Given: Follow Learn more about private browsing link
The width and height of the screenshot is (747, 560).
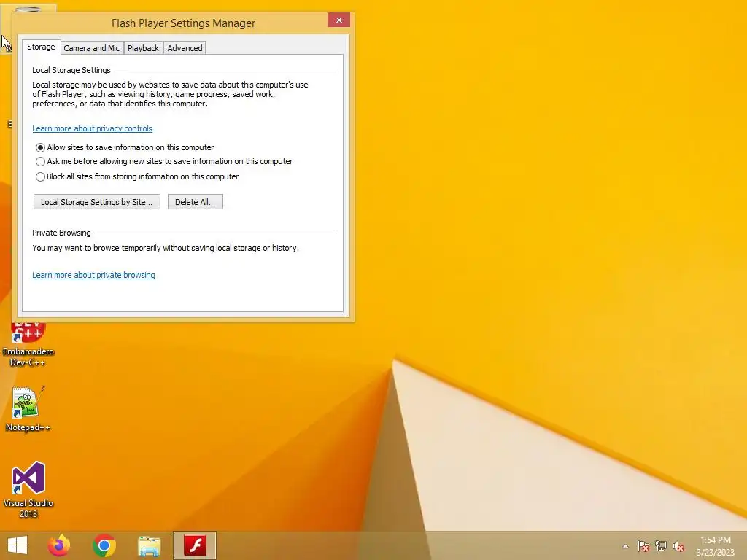Looking at the screenshot, I should [93, 275].
